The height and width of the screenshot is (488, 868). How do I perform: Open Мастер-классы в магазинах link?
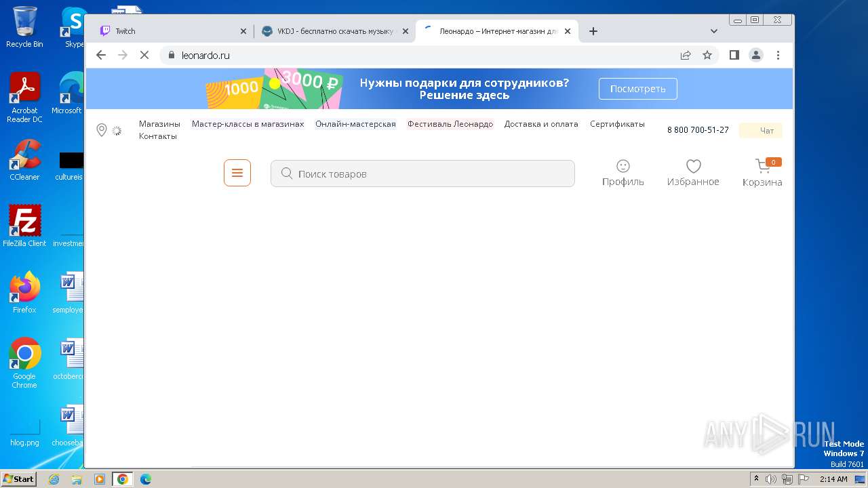click(x=248, y=124)
